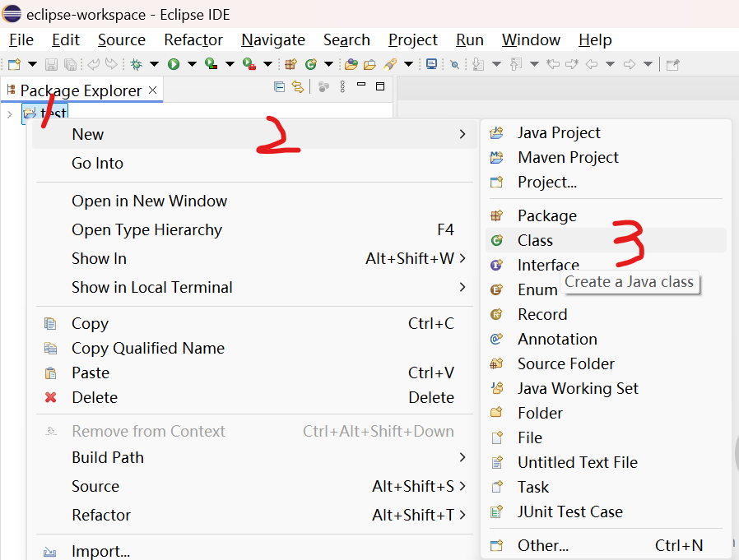This screenshot has width=739, height=560.
Task: Select the test project in Package Explorer
Action: click(x=45, y=113)
